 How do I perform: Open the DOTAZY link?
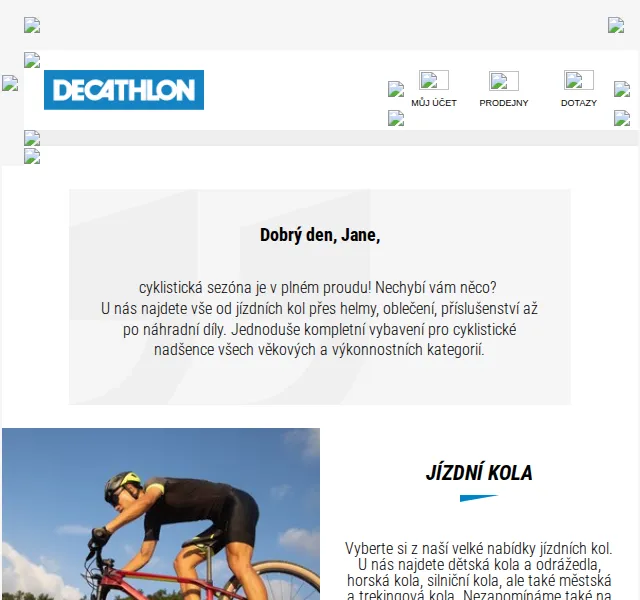click(x=578, y=103)
